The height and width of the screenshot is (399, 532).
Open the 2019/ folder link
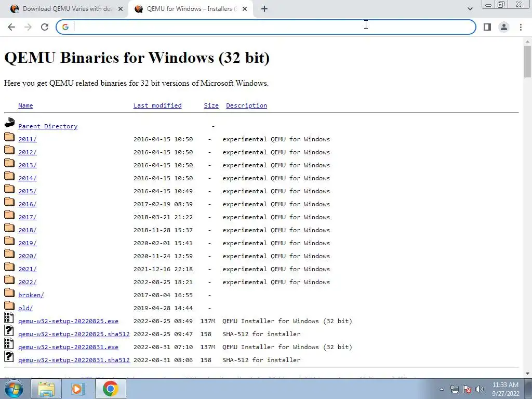(28, 243)
